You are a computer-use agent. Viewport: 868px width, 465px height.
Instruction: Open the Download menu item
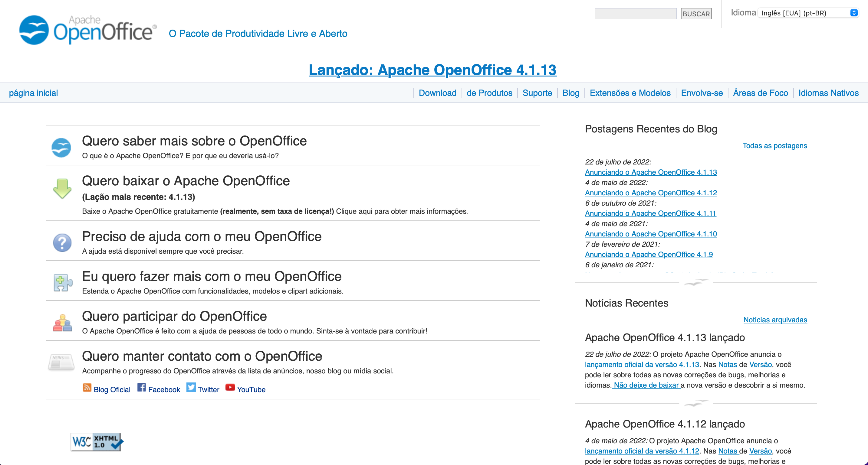[437, 93]
